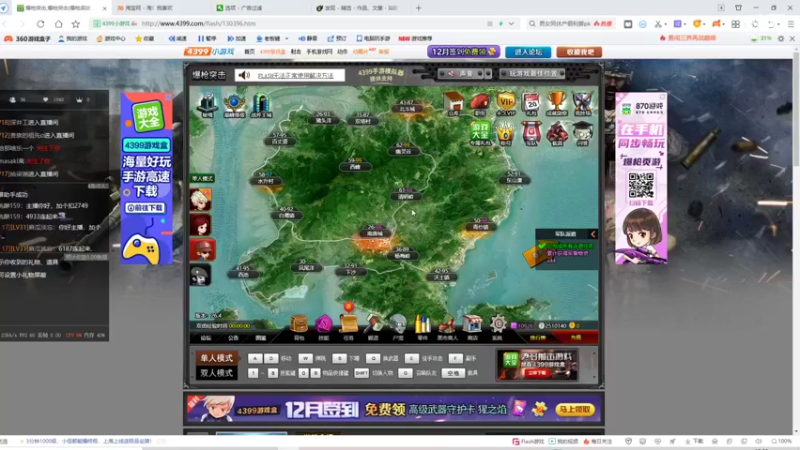Click the orange favorite-me (收藏我吧) button

(x=579, y=52)
